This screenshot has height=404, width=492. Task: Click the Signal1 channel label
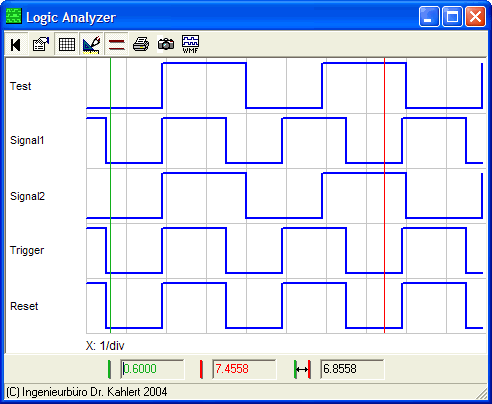[x=27, y=140]
